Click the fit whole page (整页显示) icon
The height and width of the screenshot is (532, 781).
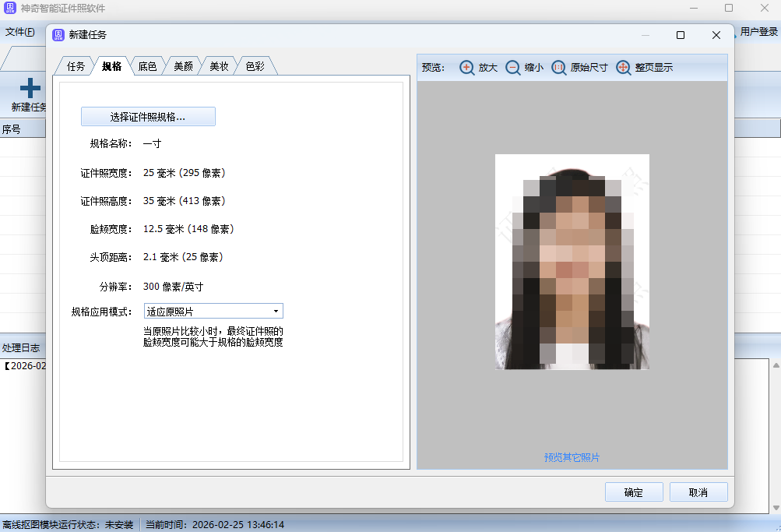point(624,68)
